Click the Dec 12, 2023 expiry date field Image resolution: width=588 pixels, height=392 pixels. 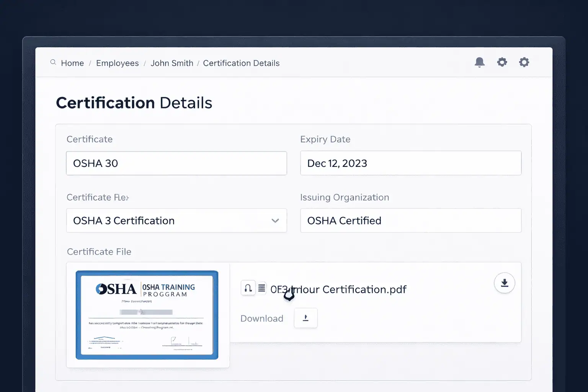(411, 163)
